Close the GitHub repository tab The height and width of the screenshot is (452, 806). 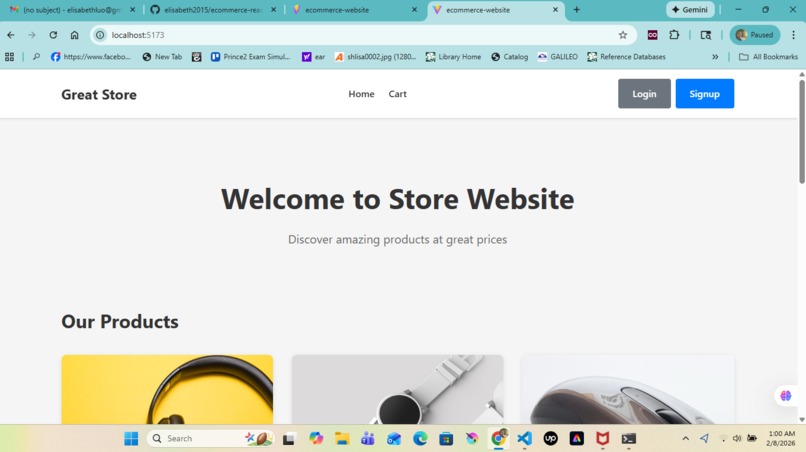pyautogui.click(x=273, y=10)
